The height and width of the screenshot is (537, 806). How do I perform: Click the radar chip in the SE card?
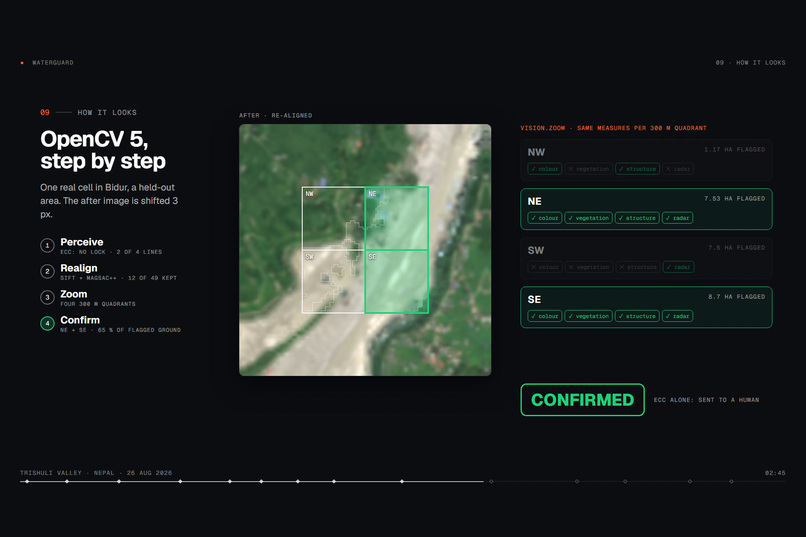[677, 316]
